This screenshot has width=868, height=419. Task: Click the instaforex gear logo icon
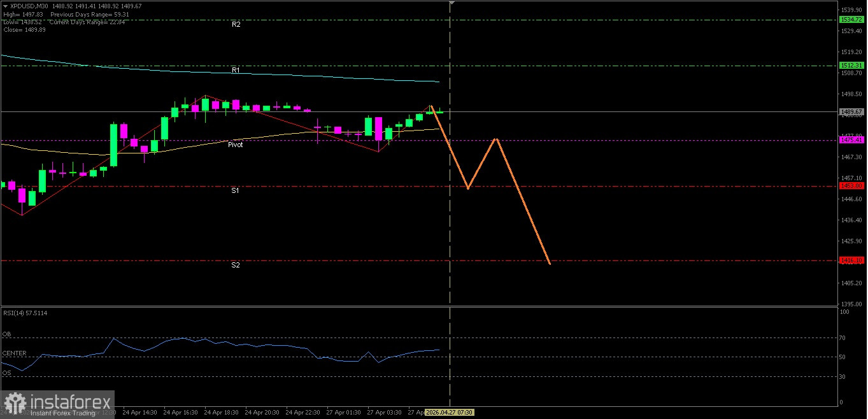15,402
